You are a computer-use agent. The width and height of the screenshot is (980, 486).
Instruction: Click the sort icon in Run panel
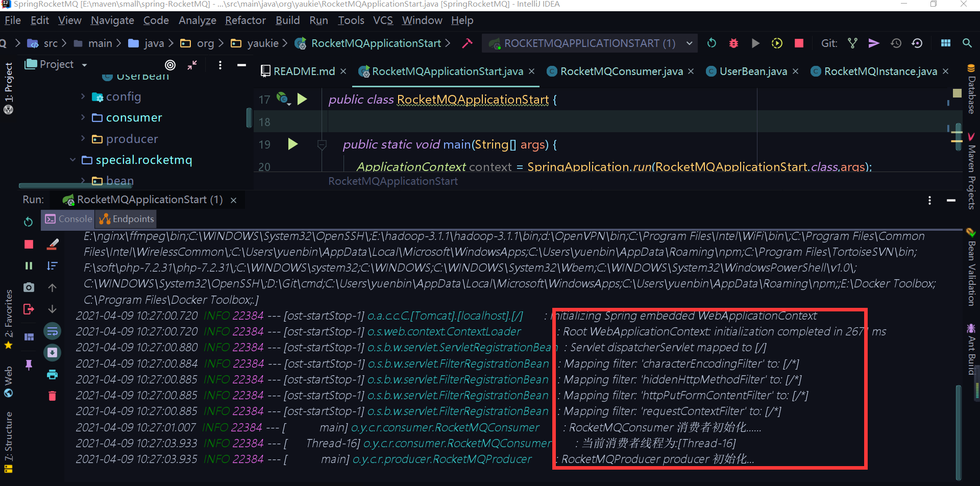[52, 266]
